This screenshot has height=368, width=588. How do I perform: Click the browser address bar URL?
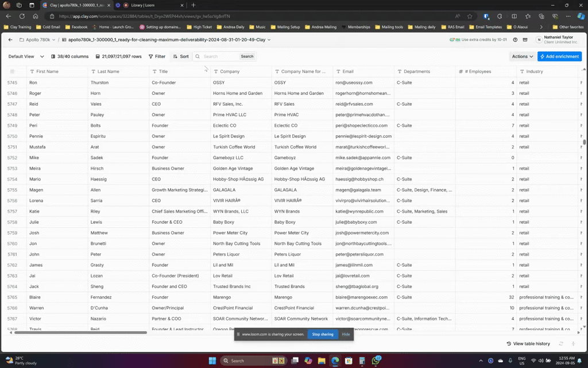point(144,16)
